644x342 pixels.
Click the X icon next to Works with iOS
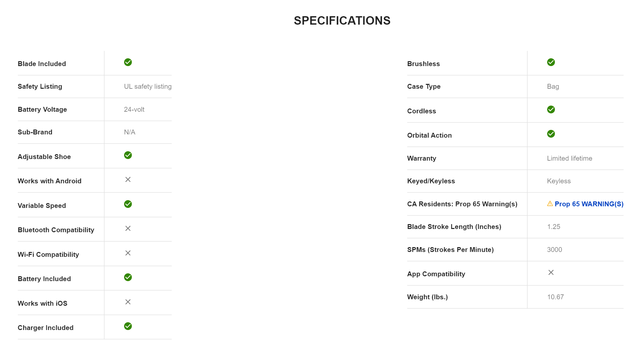[x=128, y=302]
